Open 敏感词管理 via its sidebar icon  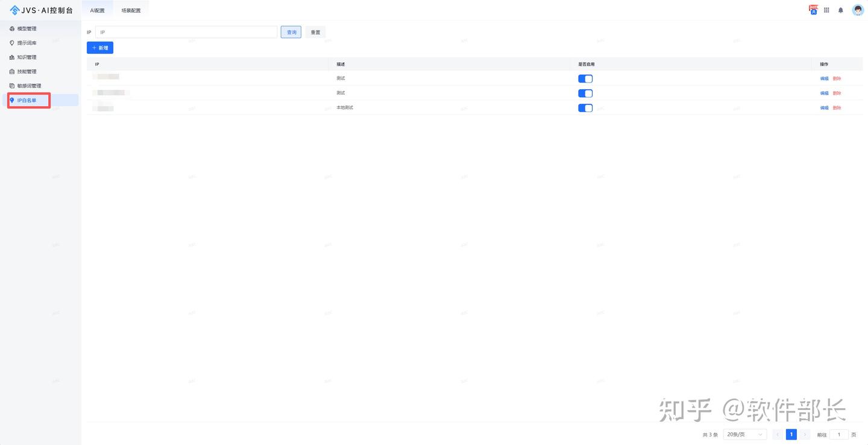[12, 86]
